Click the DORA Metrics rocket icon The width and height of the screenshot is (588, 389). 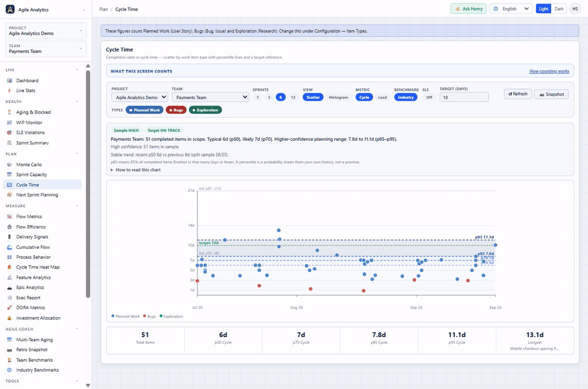9,308
